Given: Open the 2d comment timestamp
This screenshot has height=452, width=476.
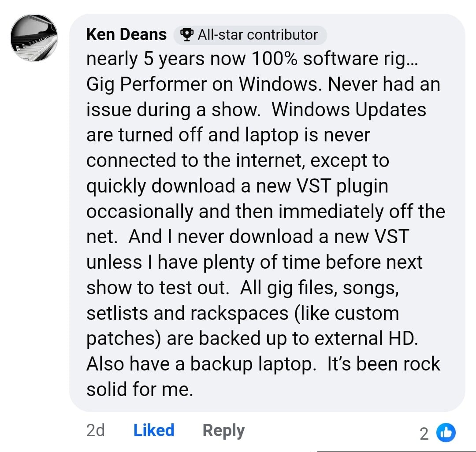Looking at the screenshot, I should tap(96, 430).
